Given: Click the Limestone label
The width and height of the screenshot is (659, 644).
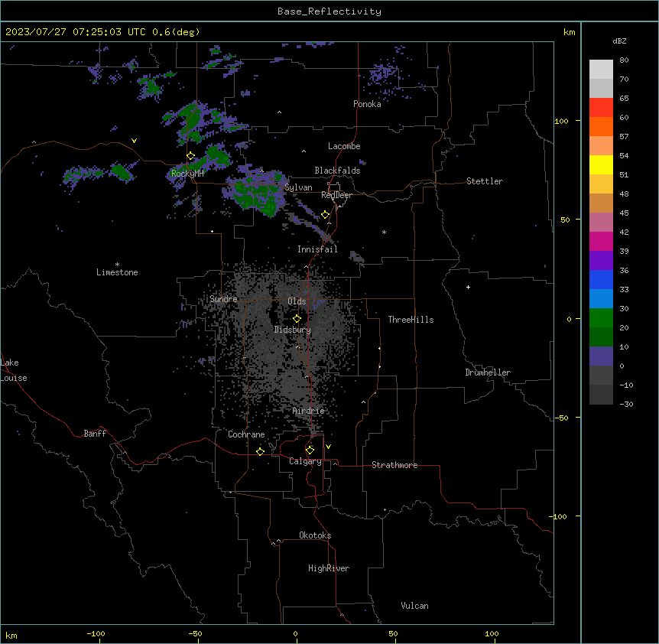Looking at the screenshot, I should pyautogui.click(x=117, y=272).
